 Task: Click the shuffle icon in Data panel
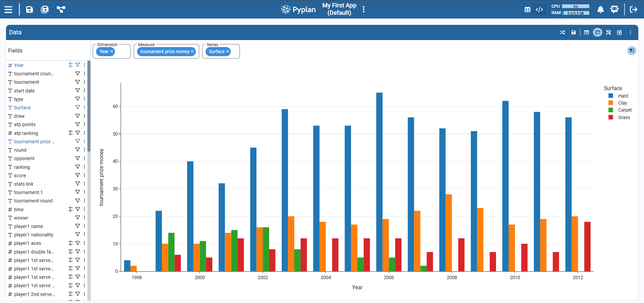562,33
